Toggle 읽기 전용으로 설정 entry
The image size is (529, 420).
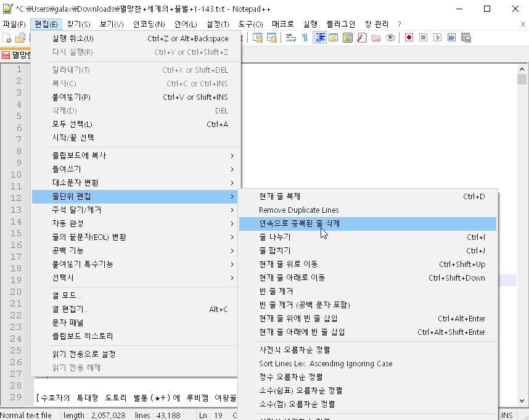[x=135, y=354]
